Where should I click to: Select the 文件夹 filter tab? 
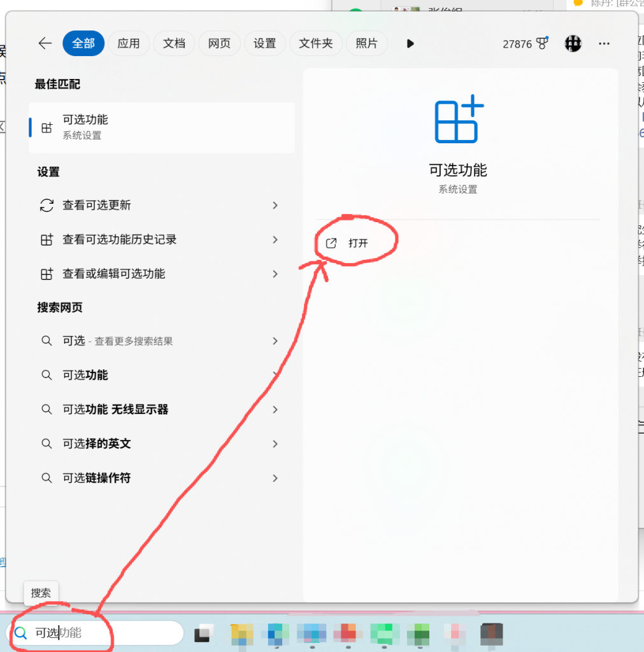pyautogui.click(x=316, y=43)
